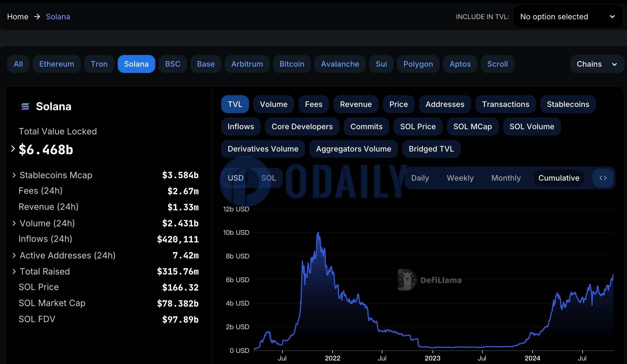Toggle the Stablecoins chart metric
This screenshot has height=364, width=627.
(568, 104)
